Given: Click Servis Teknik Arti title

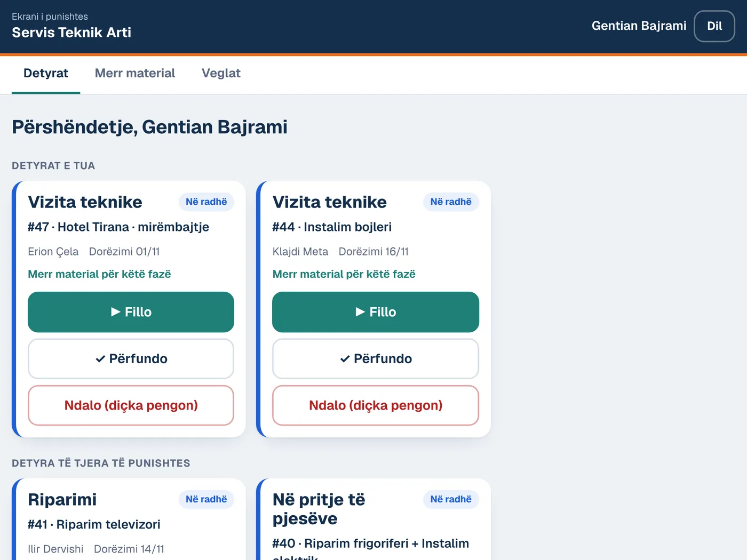Looking at the screenshot, I should (x=71, y=33).
